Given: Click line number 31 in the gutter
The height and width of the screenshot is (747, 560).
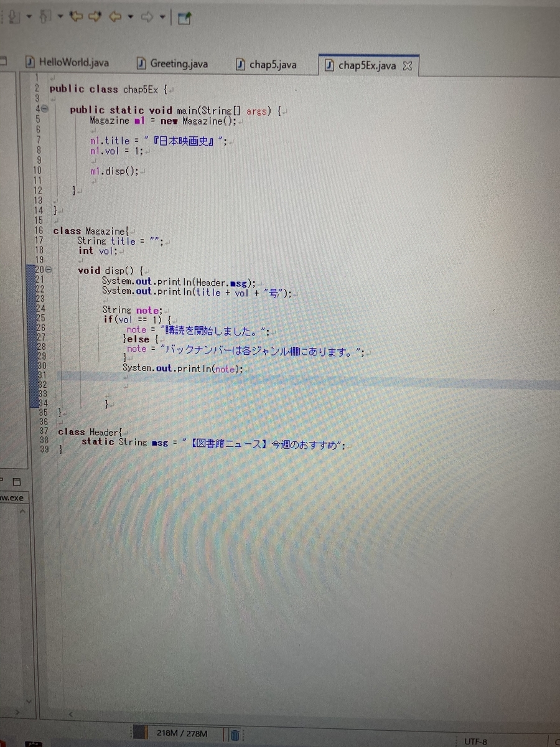Looking at the screenshot, I should (x=42, y=375).
